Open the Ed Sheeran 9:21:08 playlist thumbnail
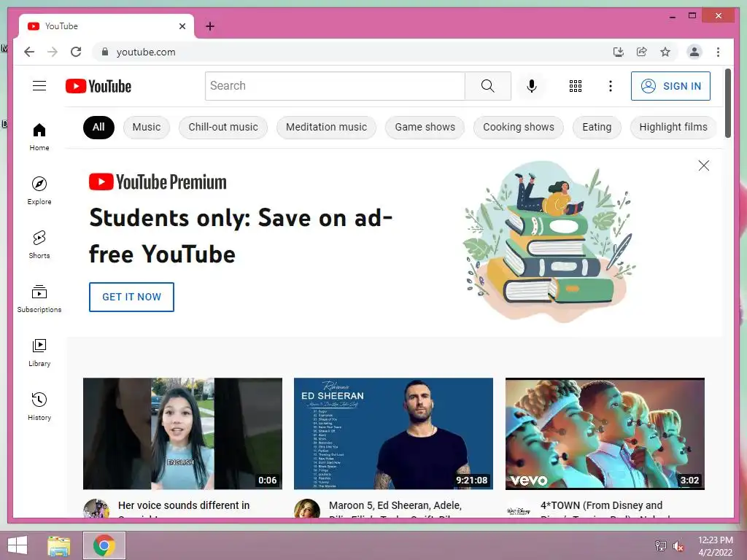The height and width of the screenshot is (560, 747). coord(393,433)
